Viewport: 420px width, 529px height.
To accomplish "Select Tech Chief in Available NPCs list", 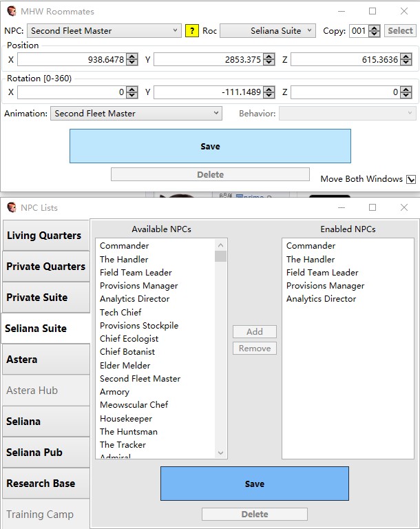I will [156, 312].
